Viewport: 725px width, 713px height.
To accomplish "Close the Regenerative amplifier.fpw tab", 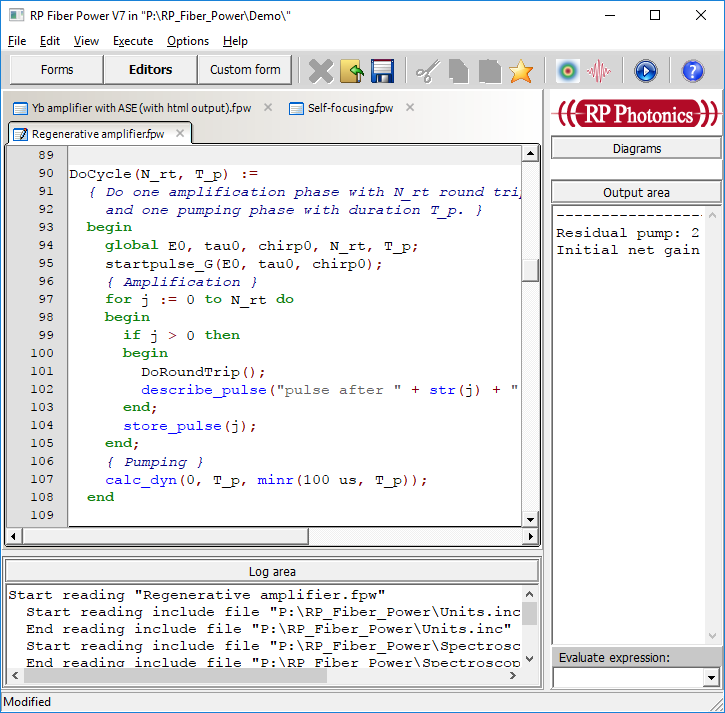I will coord(180,134).
